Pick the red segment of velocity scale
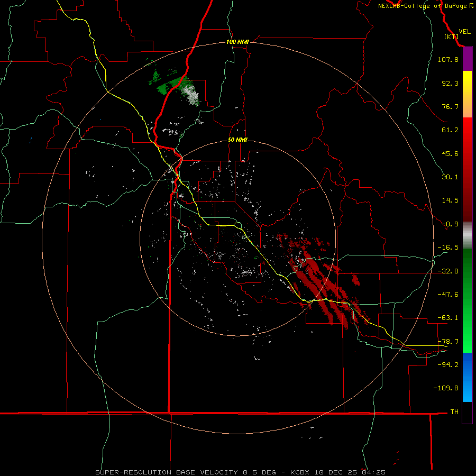Image resolution: width=476 pixels, height=476 pixels. pyautogui.click(x=467, y=169)
